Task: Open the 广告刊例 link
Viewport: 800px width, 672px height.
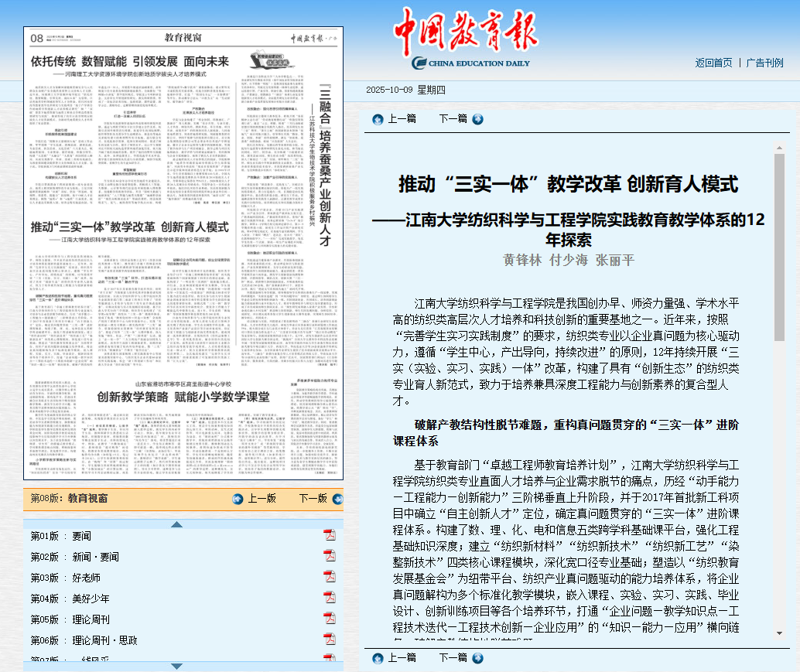Action: coord(764,63)
